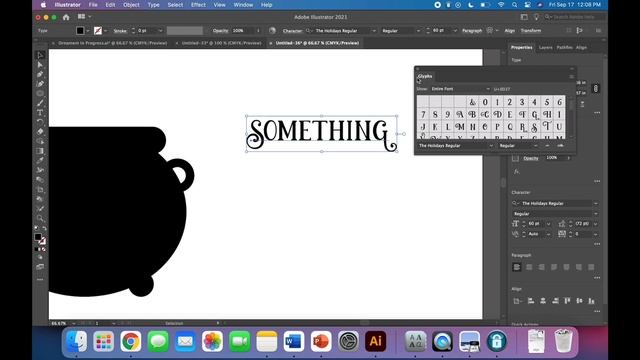Click Opacity link in Properties panel
Screen dimensions: 640x360
[x=531, y=158]
